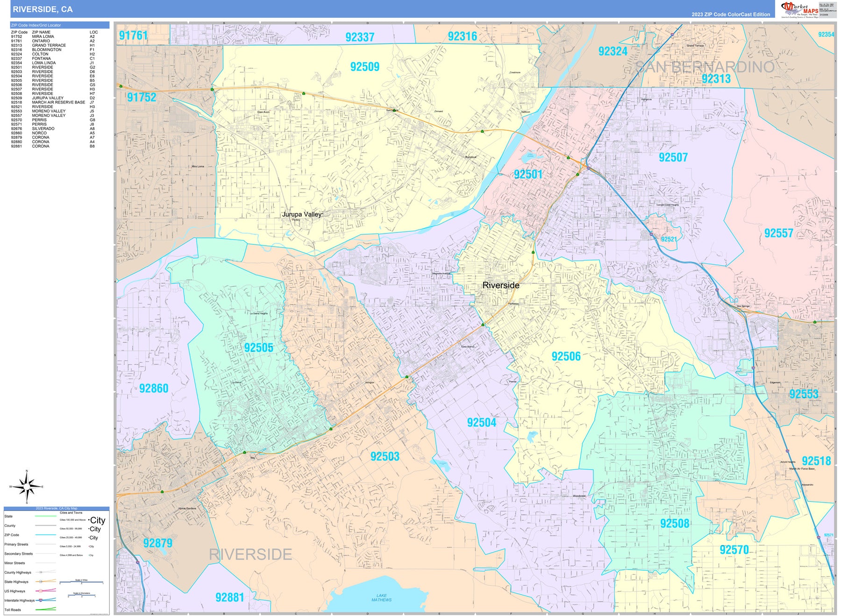
Task: Click the Interstate Highways shield in legend
Action: tap(41, 600)
